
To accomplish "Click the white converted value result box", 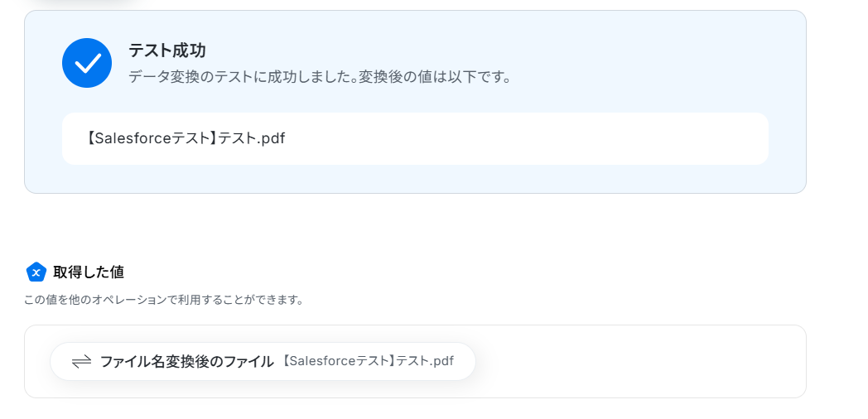I will 497,139.
